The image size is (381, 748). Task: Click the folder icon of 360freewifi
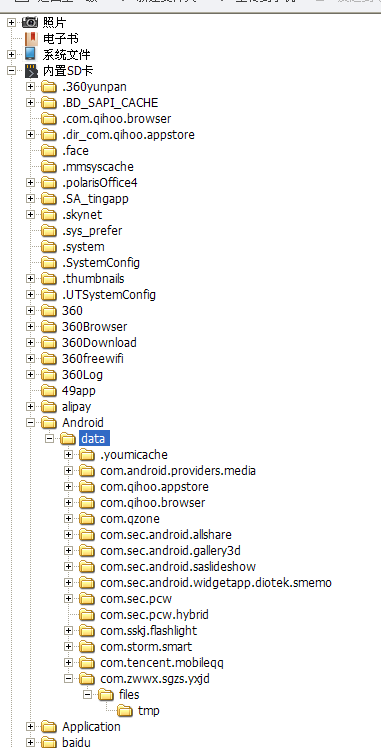tap(49, 359)
